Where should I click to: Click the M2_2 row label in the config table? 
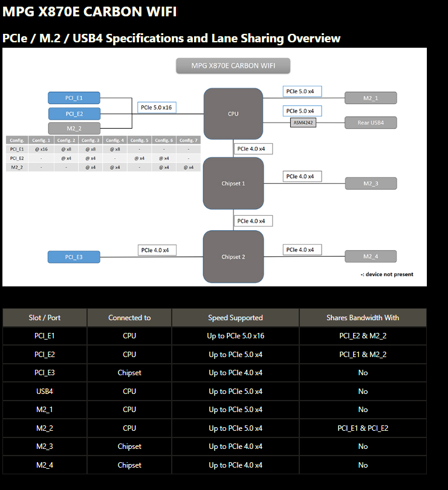point(17,167)
